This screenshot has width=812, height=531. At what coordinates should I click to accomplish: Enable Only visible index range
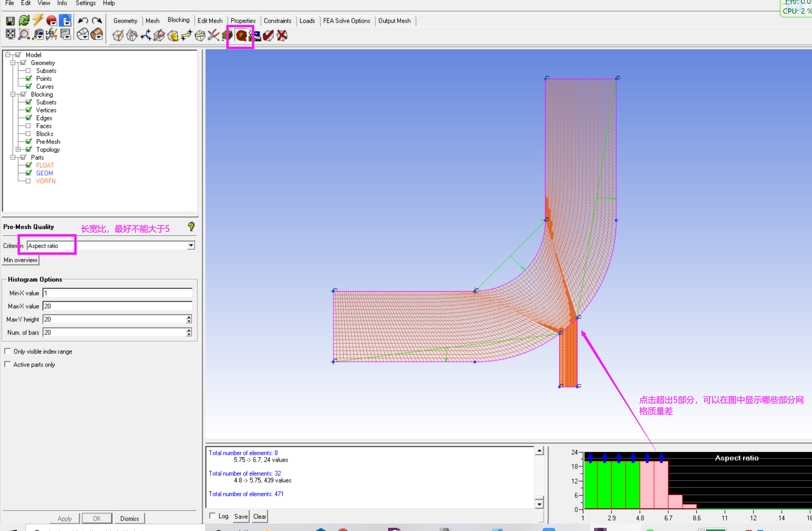tap(7, 351)
